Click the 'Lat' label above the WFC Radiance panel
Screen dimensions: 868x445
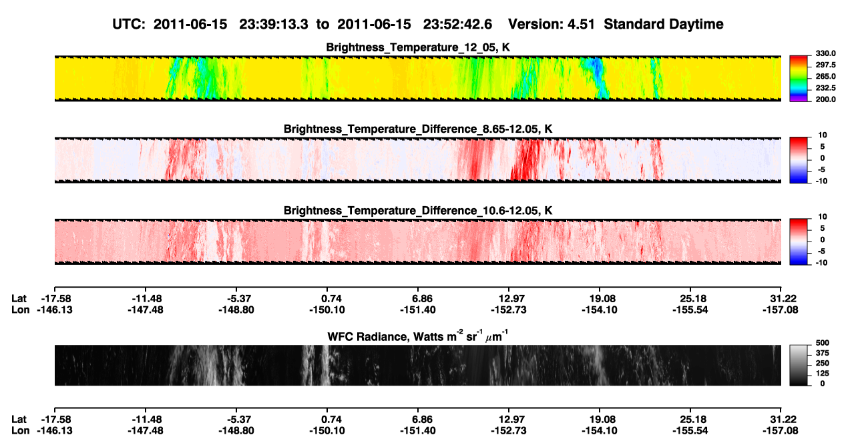click(x=19, y=298)
